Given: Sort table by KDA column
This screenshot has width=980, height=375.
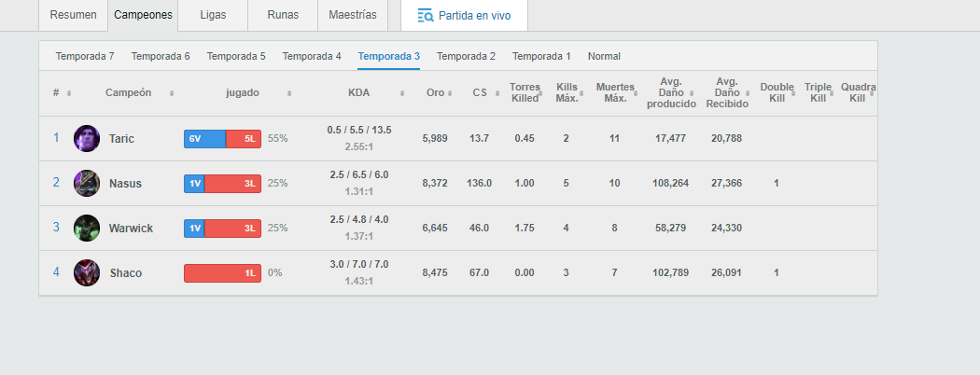Looking at the screenshot, I should tap(358, 92).
